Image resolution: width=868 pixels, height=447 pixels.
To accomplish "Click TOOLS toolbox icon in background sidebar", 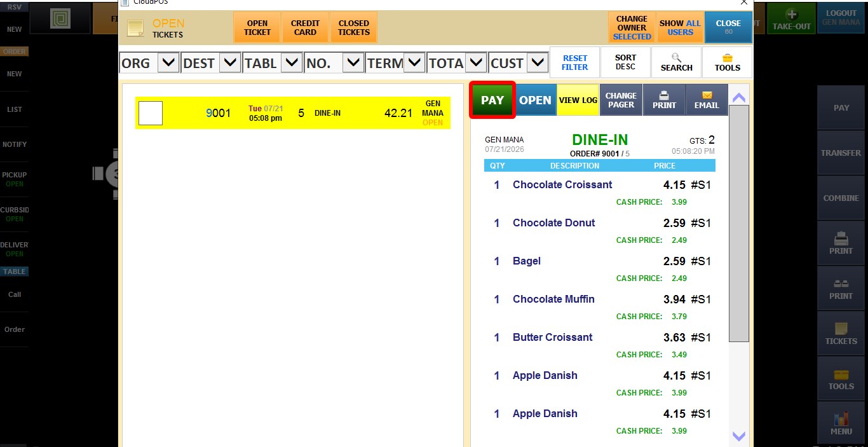I will [841, 378].
